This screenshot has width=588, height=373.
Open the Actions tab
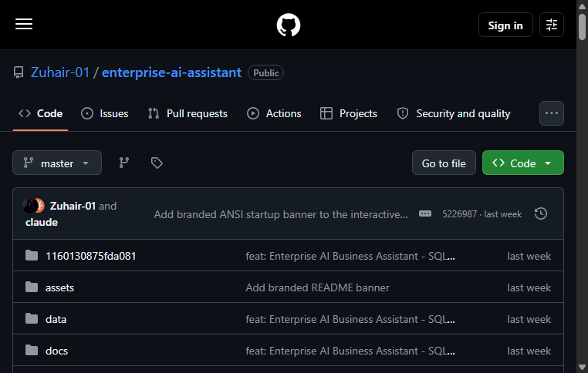tap(274, 113)
